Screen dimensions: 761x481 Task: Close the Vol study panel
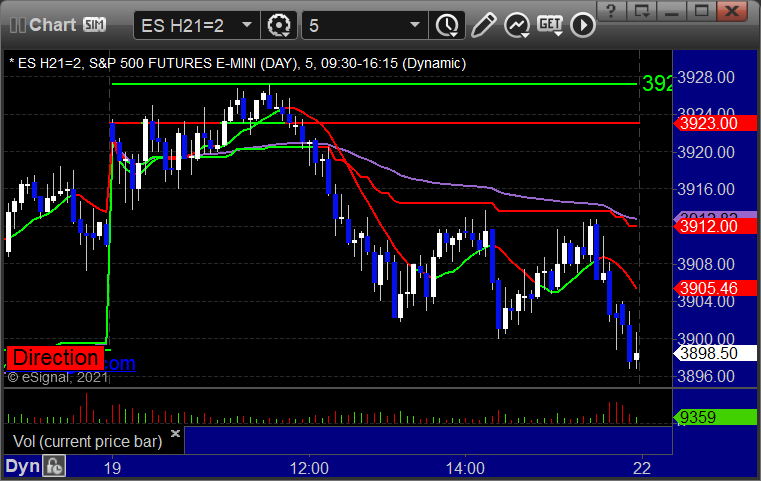tap(175, 433)
